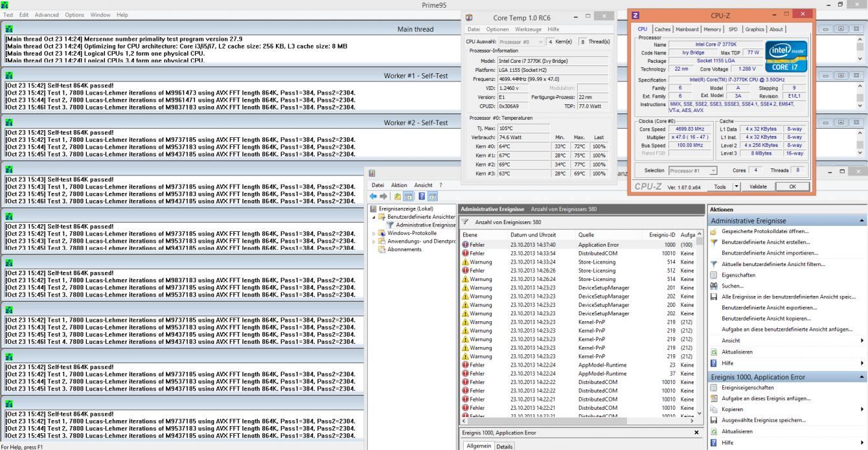
Task: Click the icon beside 'Gespeicherte Protokolldatei öffnen'
Action: click(x=713, y=231)
